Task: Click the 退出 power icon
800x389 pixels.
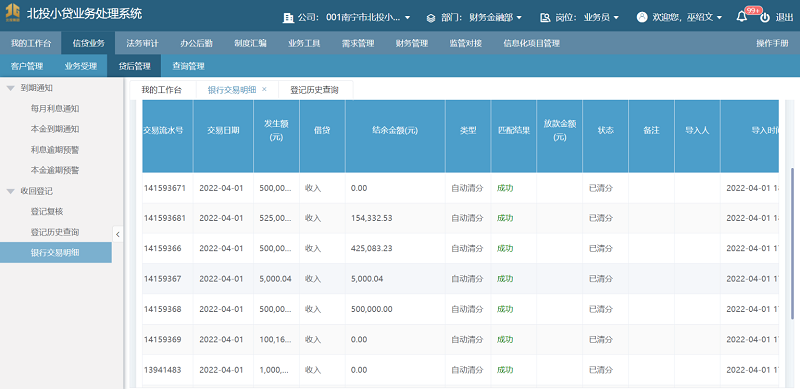Action: tap(765, 17)
